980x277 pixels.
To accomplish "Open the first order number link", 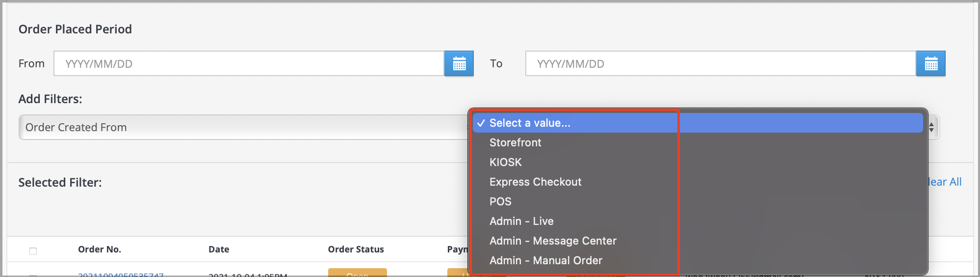I will point(121,275).
